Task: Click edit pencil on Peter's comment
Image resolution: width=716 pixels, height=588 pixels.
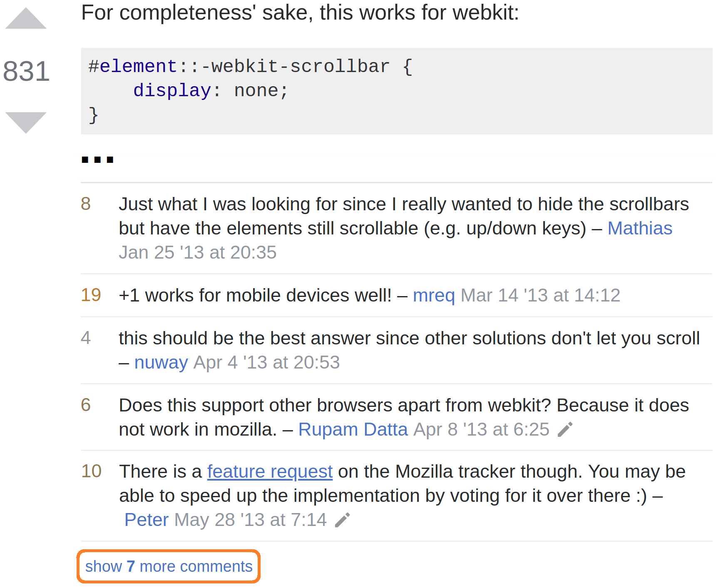Action: (x=342, y=520)
